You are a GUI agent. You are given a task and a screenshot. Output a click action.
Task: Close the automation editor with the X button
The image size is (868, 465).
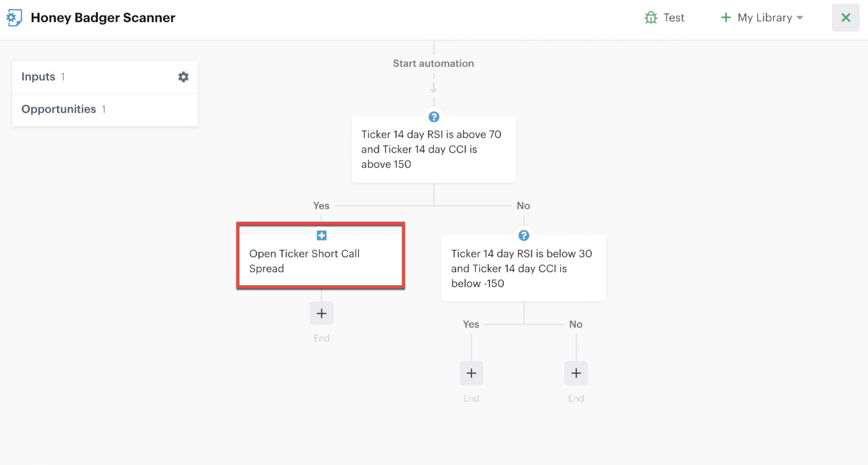tap(846, 17)
